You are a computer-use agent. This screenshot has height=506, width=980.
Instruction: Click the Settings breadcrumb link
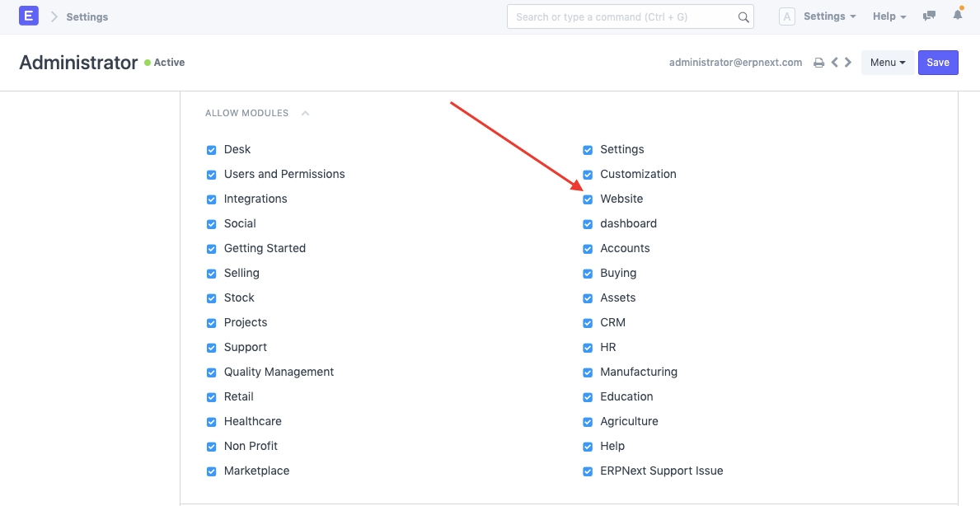tap(87, 16)
